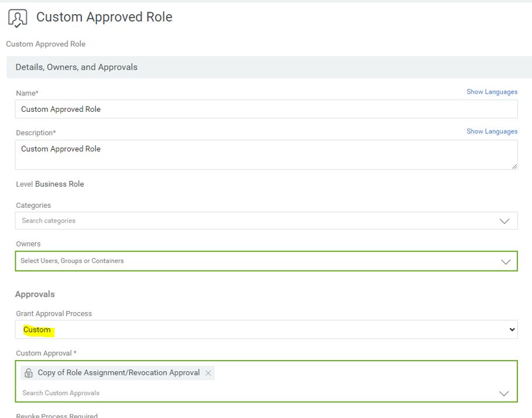Viewport: 532px width, 418px height.
Task: Expand the Custom Approval dropdown chevron
Action: pos(504,393)
